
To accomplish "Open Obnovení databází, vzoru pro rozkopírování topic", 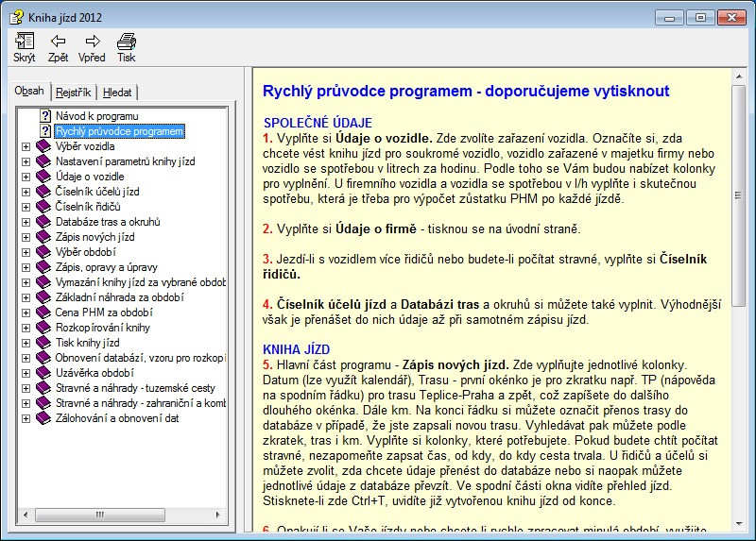I will tap(140, 358).
